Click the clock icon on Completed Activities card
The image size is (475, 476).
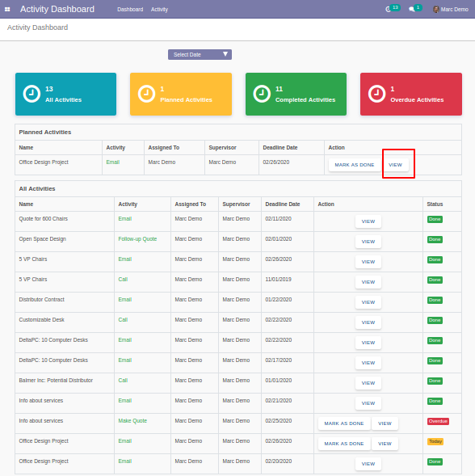click(262, 94)
